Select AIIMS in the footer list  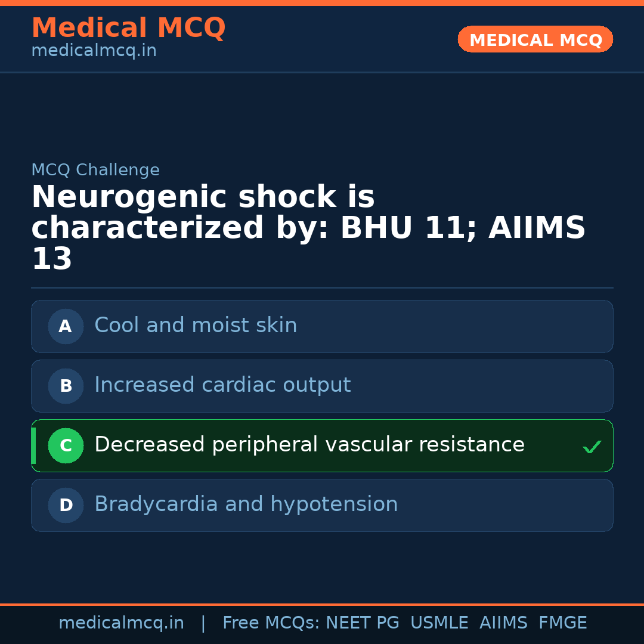(x=503, y=623)
